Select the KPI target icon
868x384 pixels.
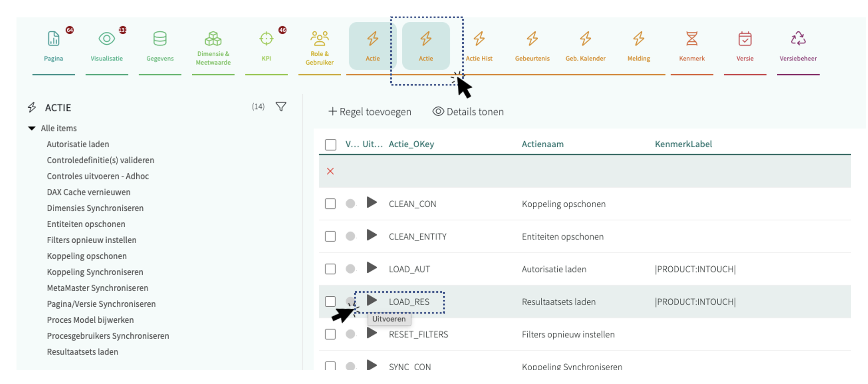pyautogui.click(x=266, y=39)
